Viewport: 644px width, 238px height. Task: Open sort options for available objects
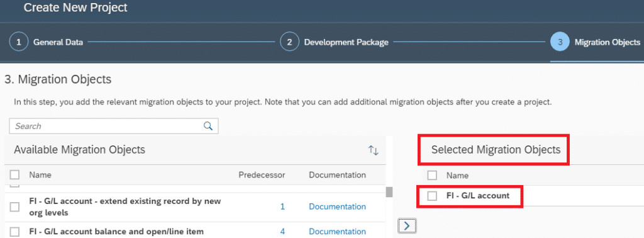point(373,150)
